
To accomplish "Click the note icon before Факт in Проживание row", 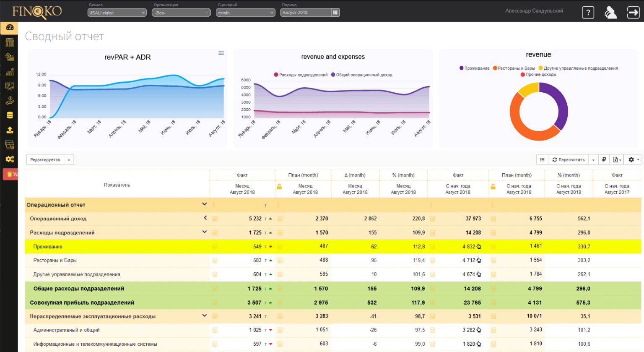I will (215, 247).
